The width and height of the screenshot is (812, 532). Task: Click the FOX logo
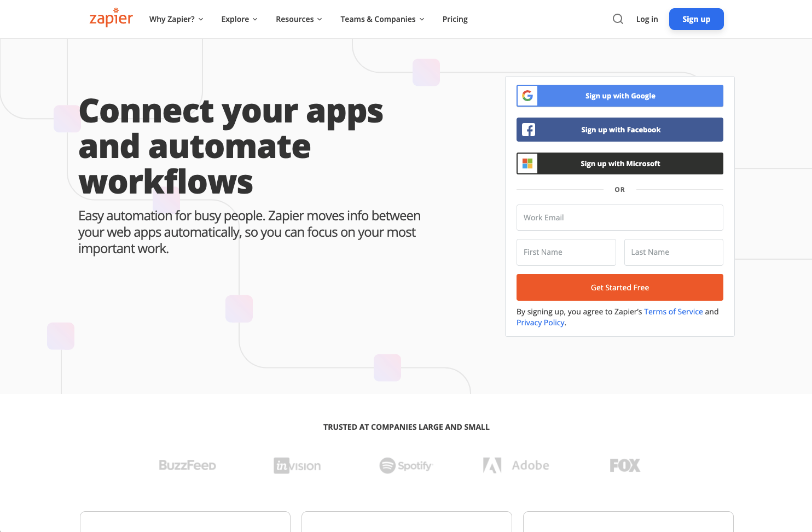click(624, 465)
